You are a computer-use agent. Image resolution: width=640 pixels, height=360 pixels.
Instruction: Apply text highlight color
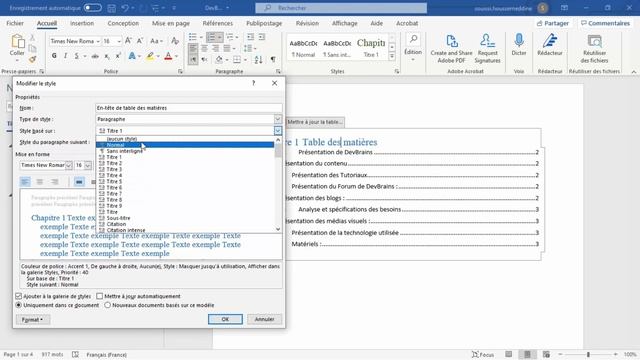[x=150, y=56]
